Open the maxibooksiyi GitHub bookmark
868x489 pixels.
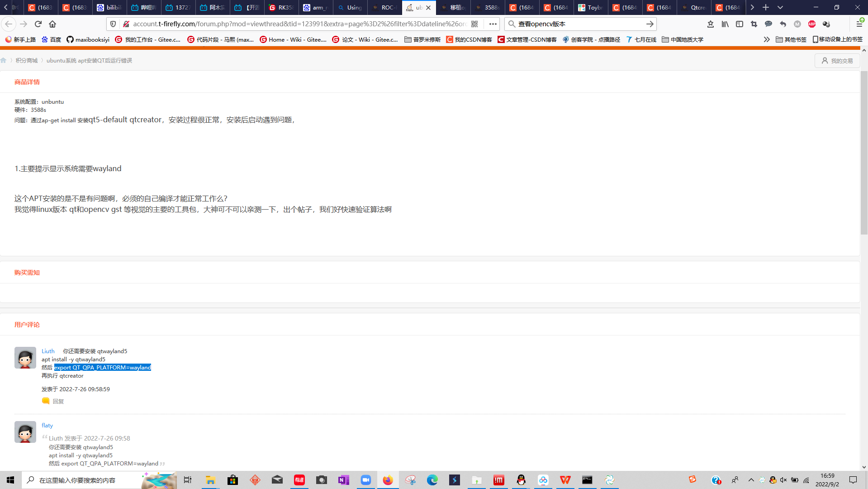click(88, 39)
